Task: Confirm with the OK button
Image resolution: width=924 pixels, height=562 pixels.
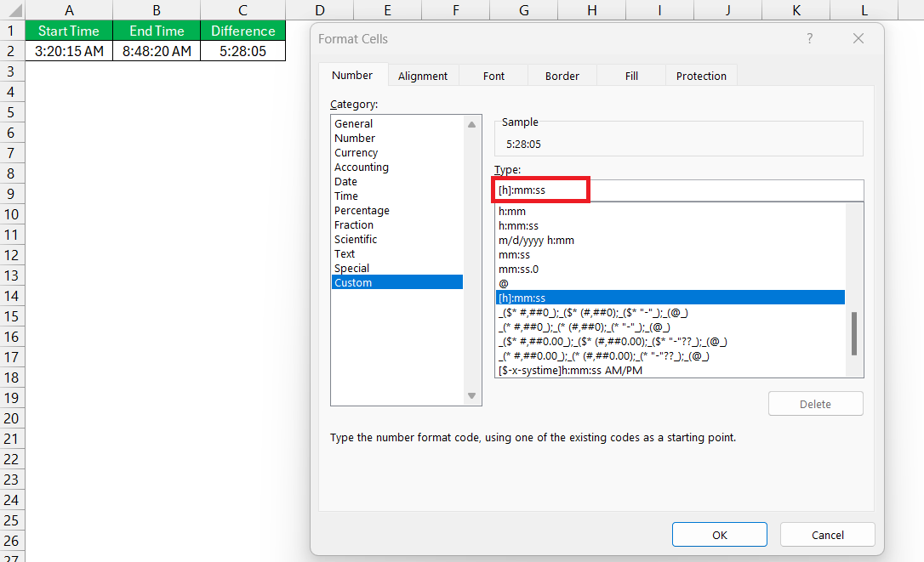Action: click(720, 534)
